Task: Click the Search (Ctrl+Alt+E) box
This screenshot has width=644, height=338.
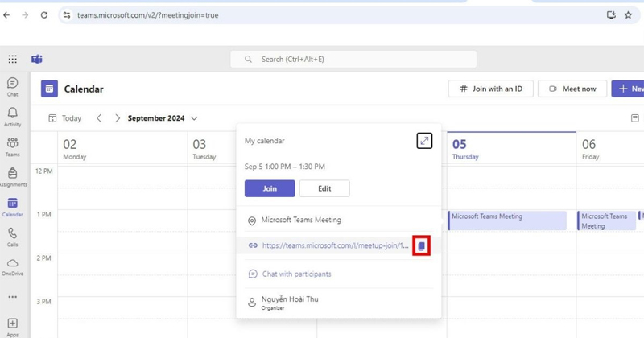Action: tap(353, 59)
